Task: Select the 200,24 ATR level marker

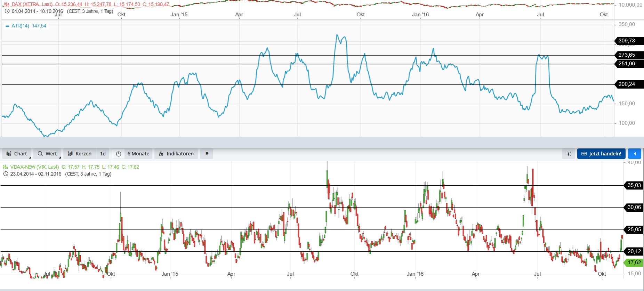Action: click(x=627, y=84)
